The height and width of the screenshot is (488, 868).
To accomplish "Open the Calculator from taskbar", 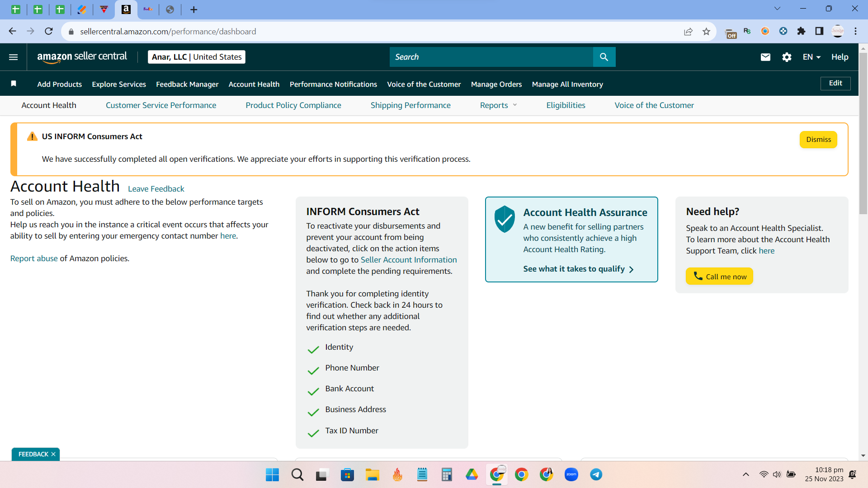I will point(447,474).
